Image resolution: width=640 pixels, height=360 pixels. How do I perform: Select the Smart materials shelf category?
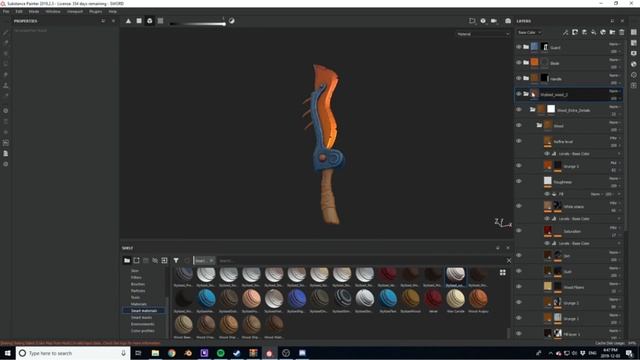[x=144, y=311]
